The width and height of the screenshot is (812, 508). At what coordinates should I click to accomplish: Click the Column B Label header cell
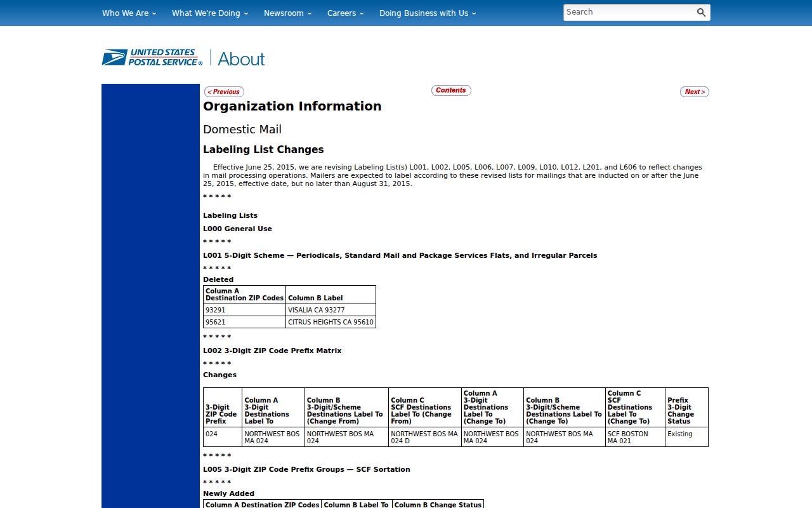pyautogui.click(x=331, y=295)
